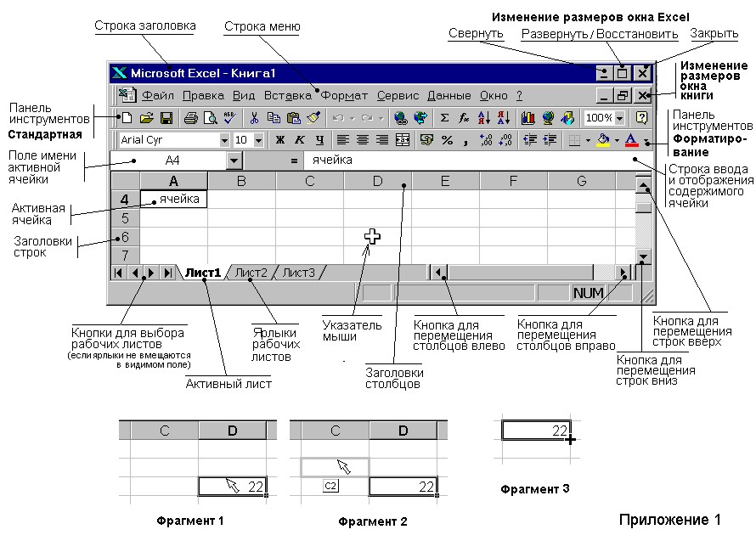Open the Drawing toolbar icon

pos(567,118)
